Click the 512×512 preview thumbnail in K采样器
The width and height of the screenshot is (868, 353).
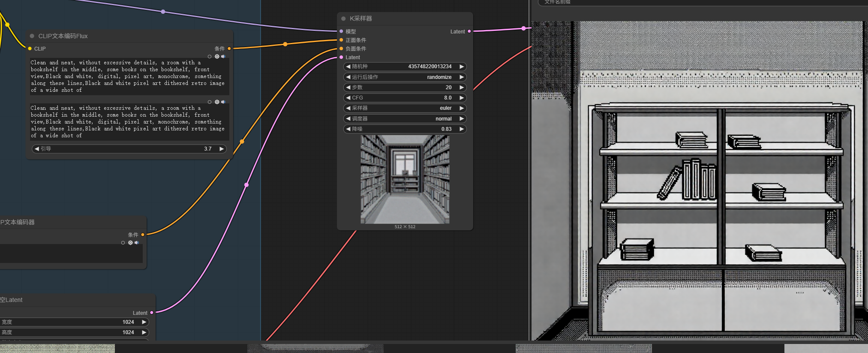[x=405, y=179]
